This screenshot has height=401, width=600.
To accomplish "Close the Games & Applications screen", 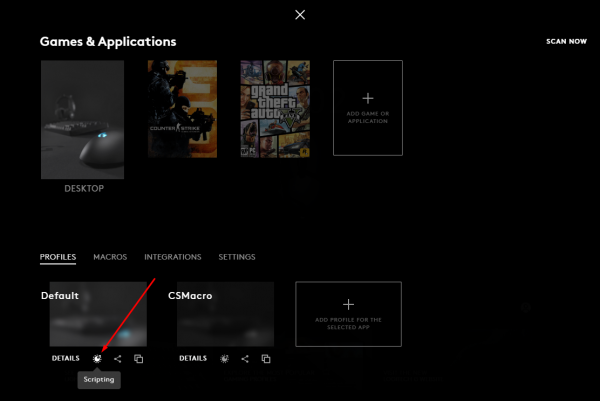I will pos(300,14).
